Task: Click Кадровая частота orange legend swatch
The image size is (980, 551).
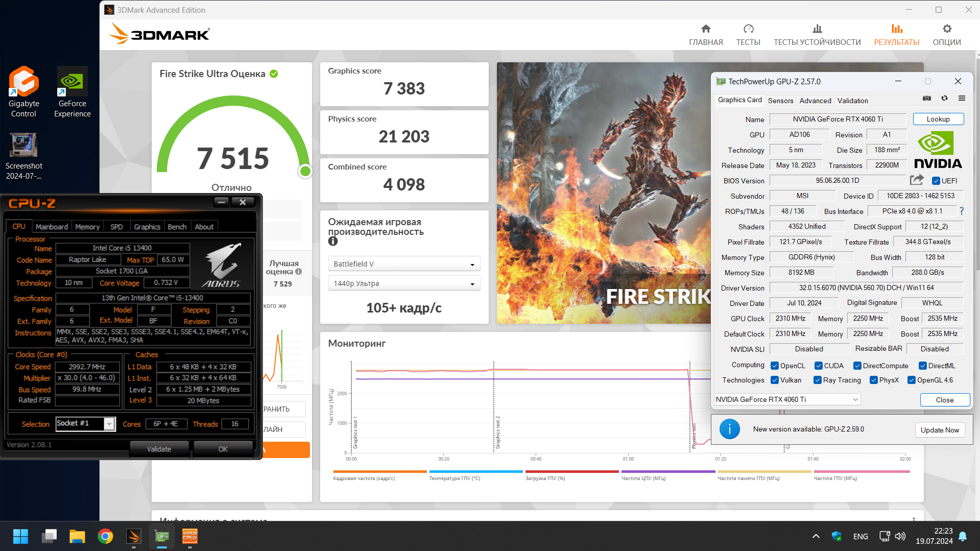Action: [x=379, y=471]
